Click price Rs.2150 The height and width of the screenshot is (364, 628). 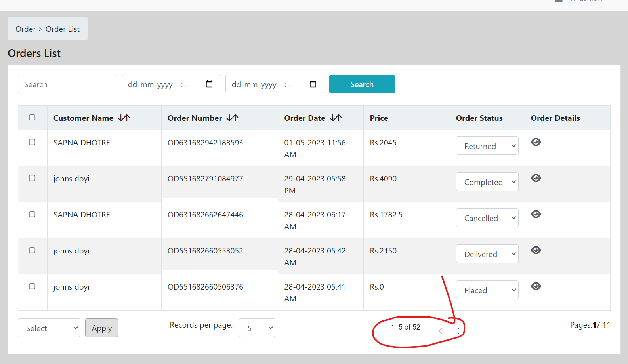[383, 251]
